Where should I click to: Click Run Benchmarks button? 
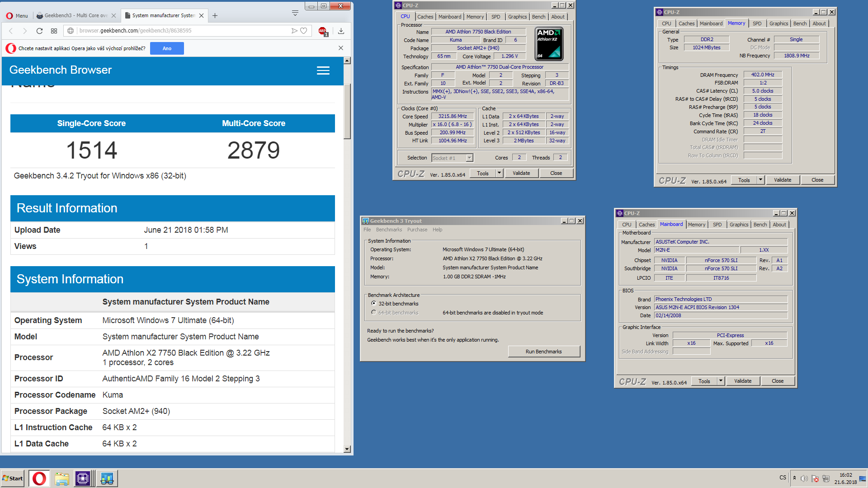click(x=544, y=352)
